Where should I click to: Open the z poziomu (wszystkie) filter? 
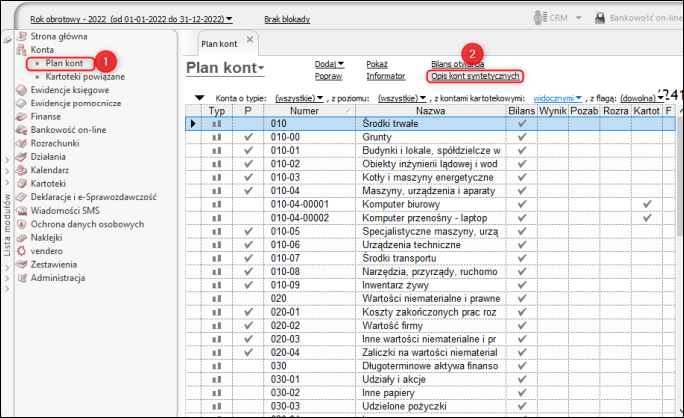402,98
